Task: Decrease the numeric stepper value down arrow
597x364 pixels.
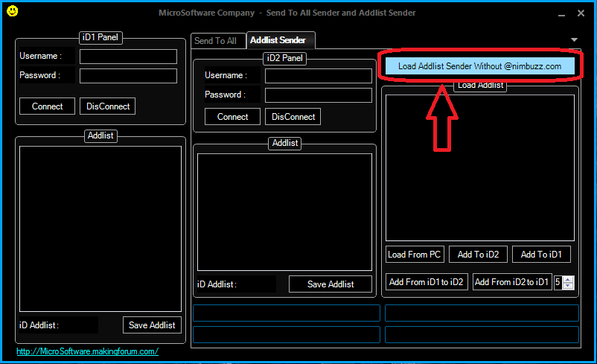Action: 568,286
